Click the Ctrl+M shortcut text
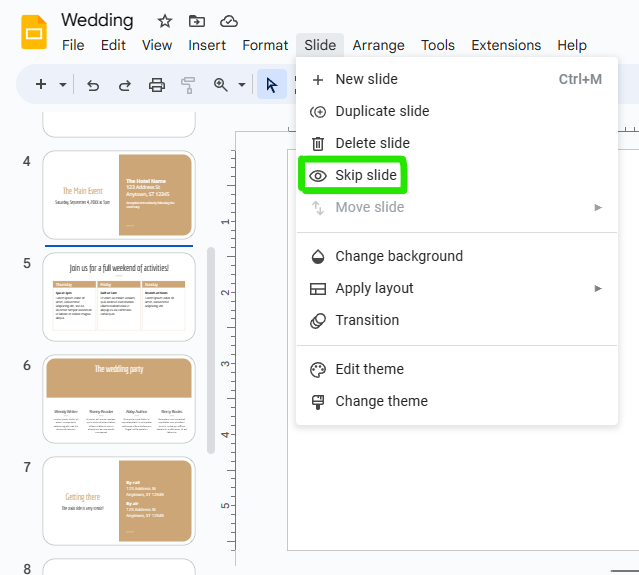639x575 pixels. pos(580,79)
